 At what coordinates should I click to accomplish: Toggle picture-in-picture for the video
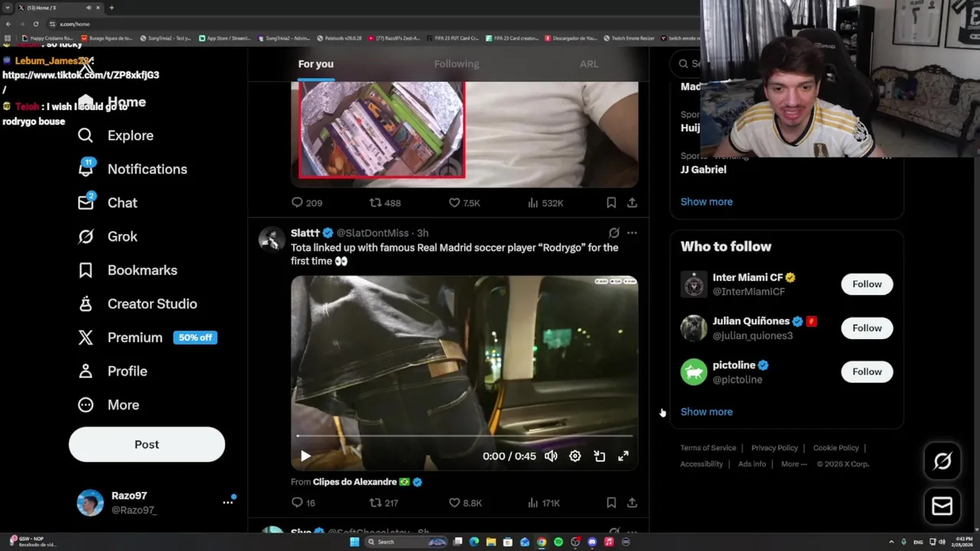(x=599, y=456)
